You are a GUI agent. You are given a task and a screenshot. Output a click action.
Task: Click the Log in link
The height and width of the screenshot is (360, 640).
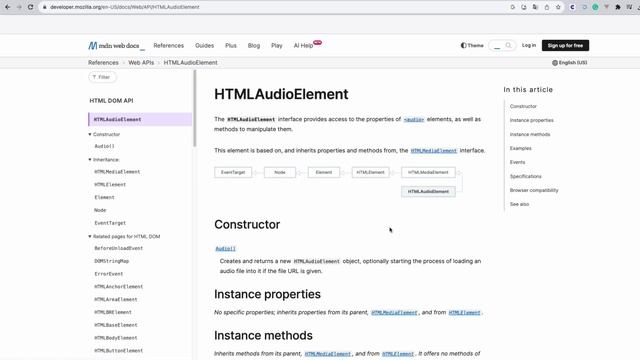coord(529,45)
